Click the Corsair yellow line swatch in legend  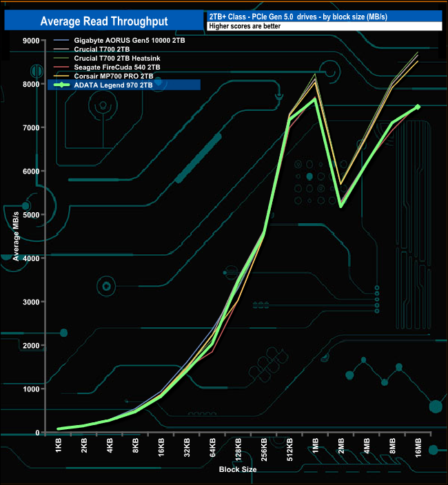click(61, 76)
